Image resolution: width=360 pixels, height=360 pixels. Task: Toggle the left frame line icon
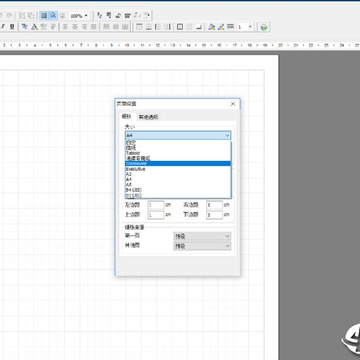(158, 27)
